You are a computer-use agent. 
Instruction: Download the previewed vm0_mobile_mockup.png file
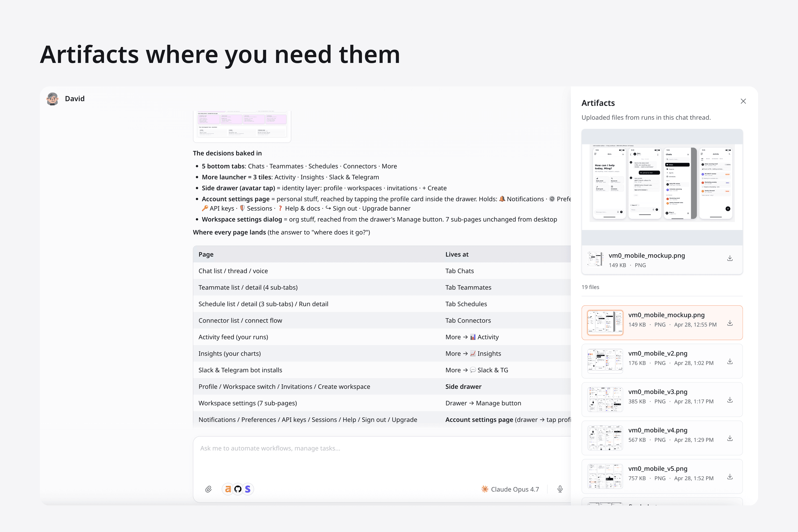click(730, 259)
